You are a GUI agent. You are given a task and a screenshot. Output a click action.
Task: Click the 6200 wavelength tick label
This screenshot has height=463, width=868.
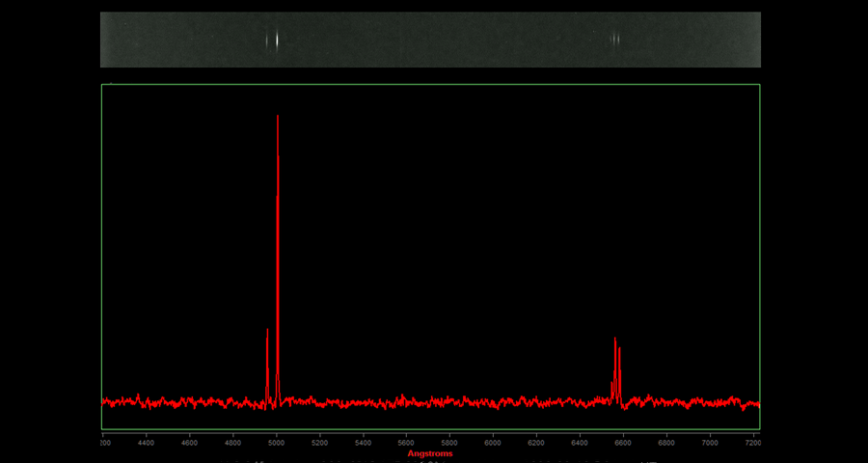[536, 443]
